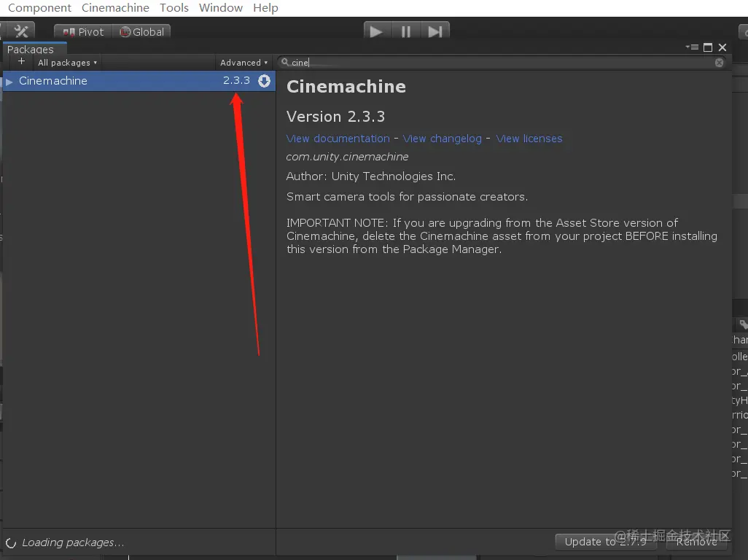Click the Remove package button
Viewport: 748px width, 560px height.
(696, 542)
